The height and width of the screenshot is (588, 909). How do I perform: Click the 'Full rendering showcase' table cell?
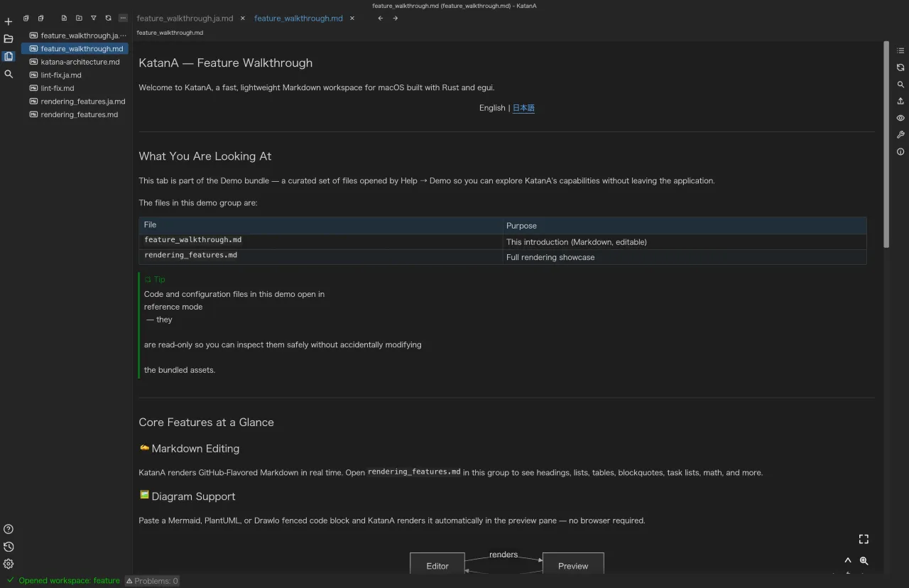point(550,257)
